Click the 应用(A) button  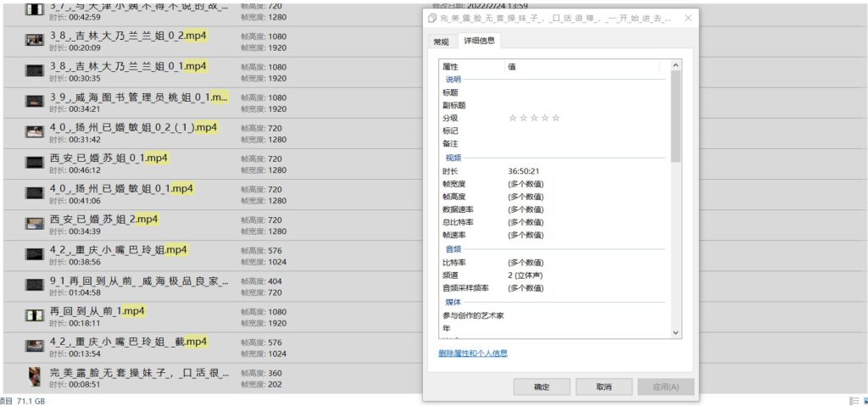(666, 387)
